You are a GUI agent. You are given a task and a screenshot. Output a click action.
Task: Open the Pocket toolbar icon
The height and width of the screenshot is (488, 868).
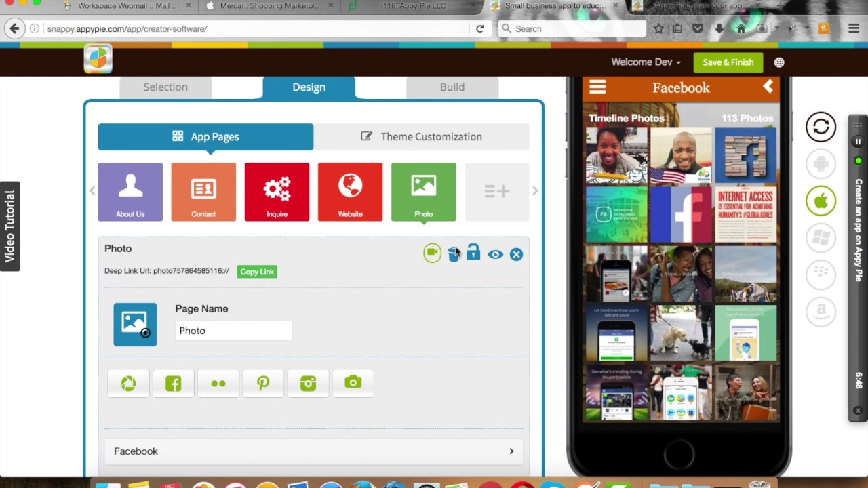click(698, 29)
